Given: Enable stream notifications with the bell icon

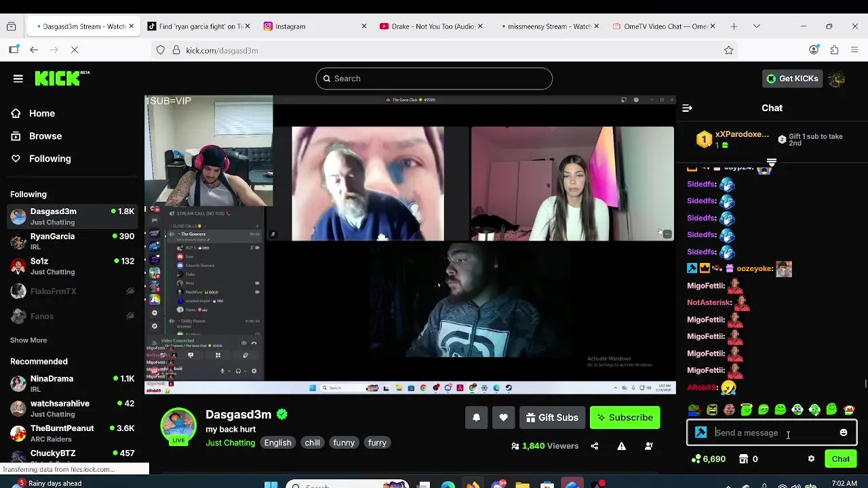Looking at the screenshot, I should coord(476,418).
